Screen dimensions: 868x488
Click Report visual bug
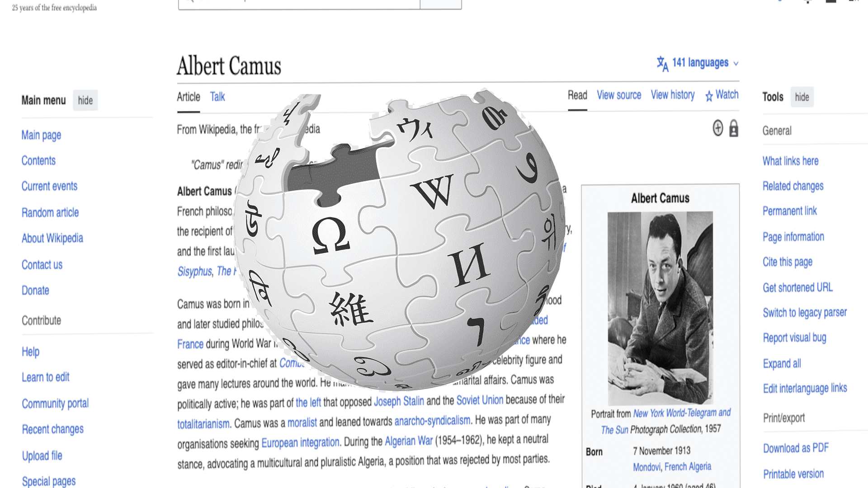pyautogui.click(x=794, y=338)
